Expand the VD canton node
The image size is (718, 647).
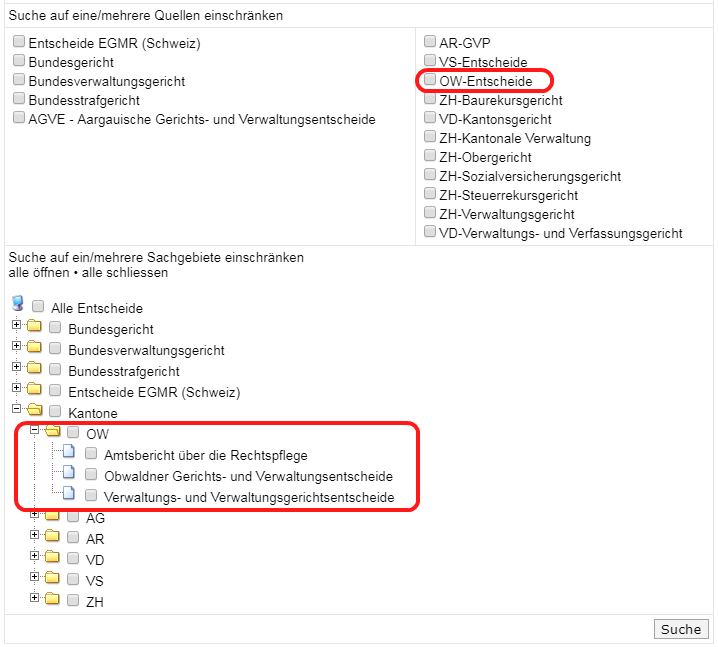point(34,555)
